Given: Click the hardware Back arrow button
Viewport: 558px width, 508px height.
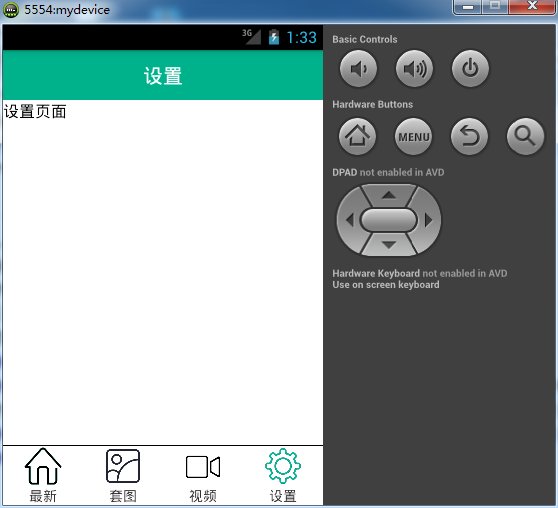Looking at the screenshot, I should pos(469,137).
